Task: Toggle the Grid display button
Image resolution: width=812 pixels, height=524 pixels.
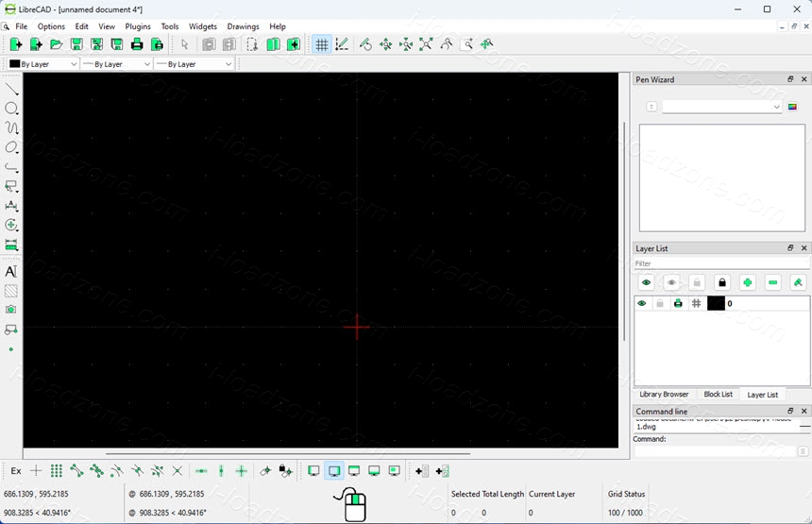Action: pos(322,44)
